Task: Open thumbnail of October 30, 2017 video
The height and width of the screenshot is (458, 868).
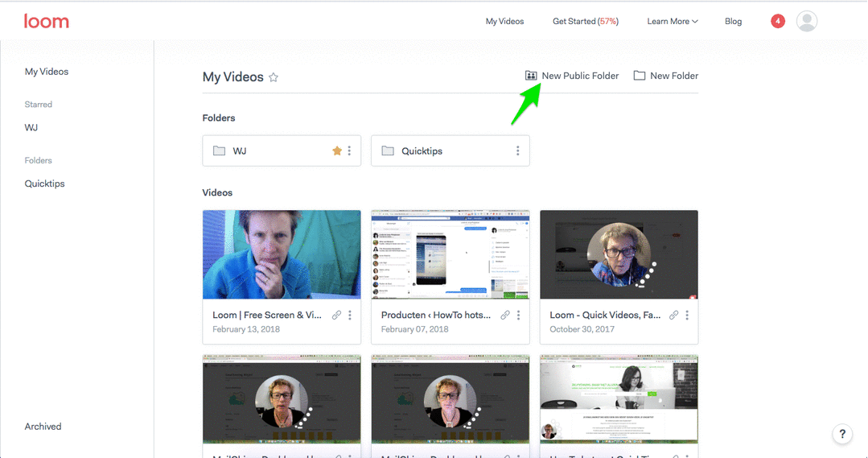Action: click(x=619, y=254)
